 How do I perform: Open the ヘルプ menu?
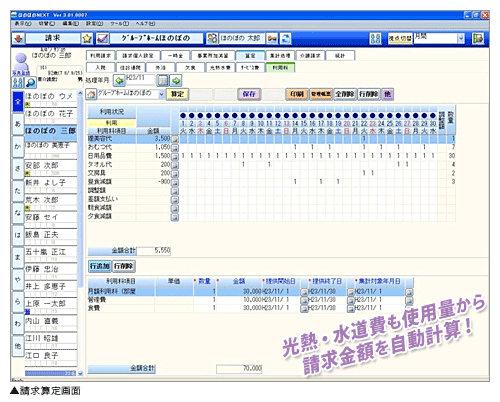click(145, 24)
